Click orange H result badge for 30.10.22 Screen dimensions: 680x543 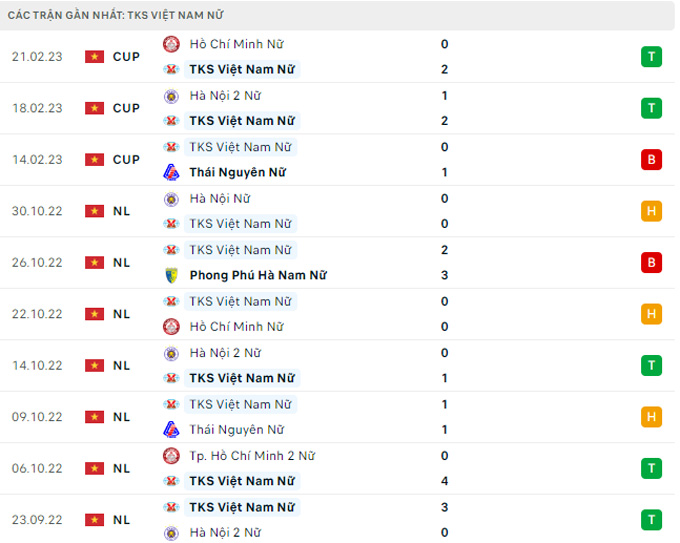click(x=651, y=211)
